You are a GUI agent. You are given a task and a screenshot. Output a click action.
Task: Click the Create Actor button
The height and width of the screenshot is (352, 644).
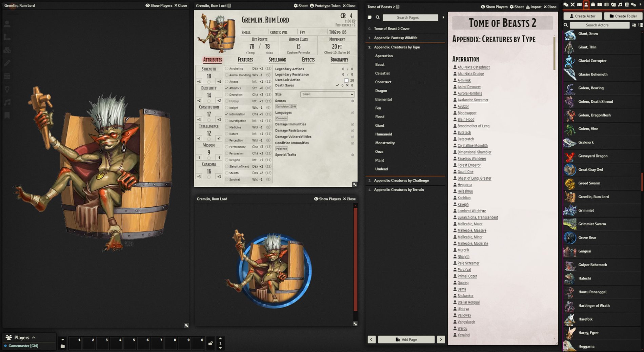click(582, 16)
